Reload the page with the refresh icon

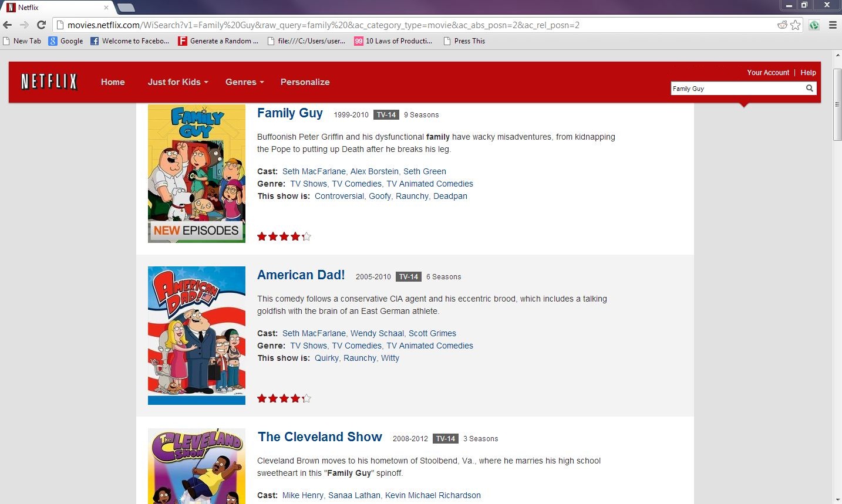pyautogui.click(x=41, y=25)
